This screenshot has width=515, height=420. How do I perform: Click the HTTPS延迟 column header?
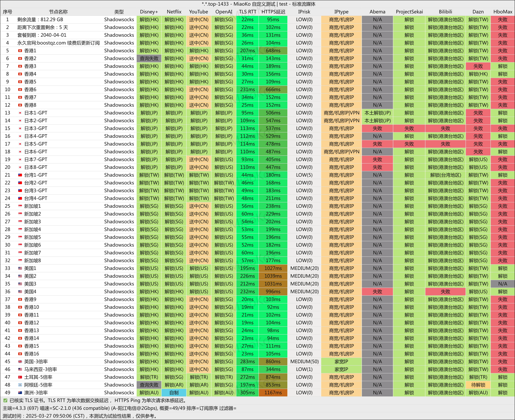pos(273,12)
